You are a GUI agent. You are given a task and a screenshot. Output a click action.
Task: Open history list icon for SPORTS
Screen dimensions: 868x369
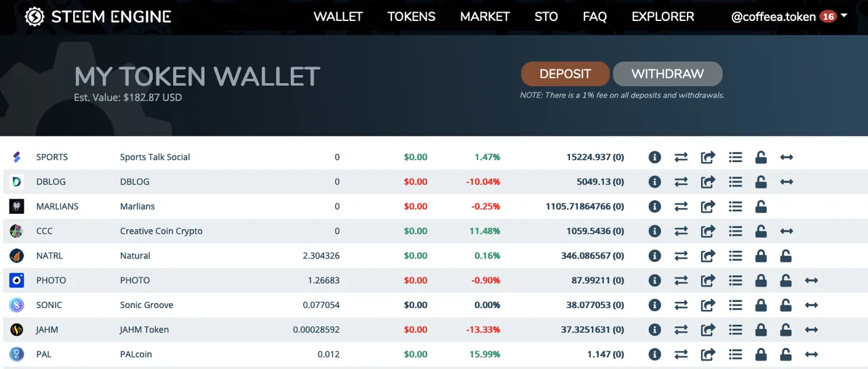735,157
